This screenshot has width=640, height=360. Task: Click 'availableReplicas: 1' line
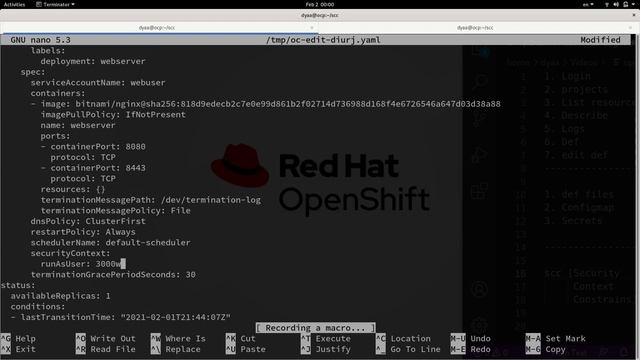point(60,296)
